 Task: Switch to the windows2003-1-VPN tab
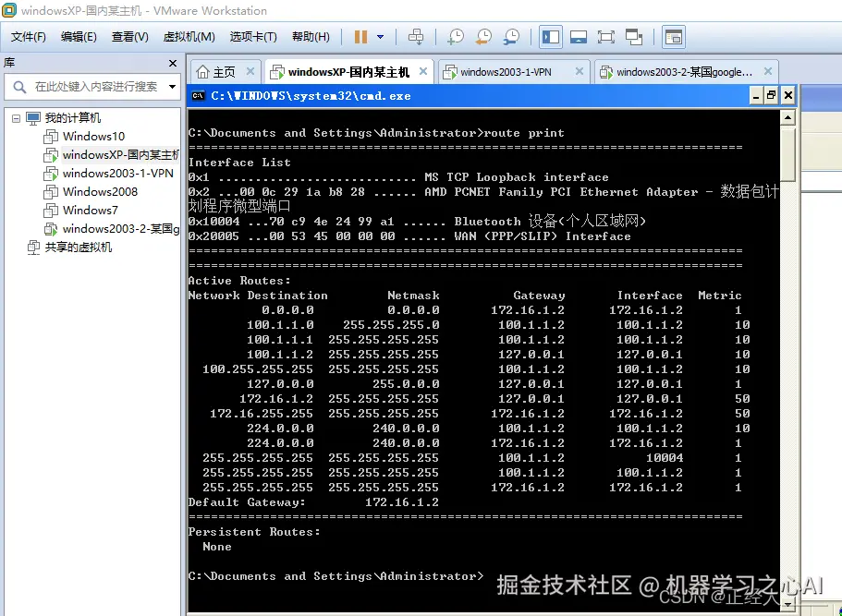(506, 72)
